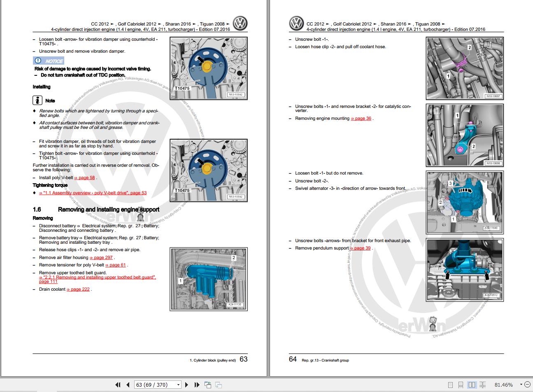The height and width of the screenshot is (392, 533).
Task: Click the catalytic converter bracket illustration
Action: (x=465, y=135)
